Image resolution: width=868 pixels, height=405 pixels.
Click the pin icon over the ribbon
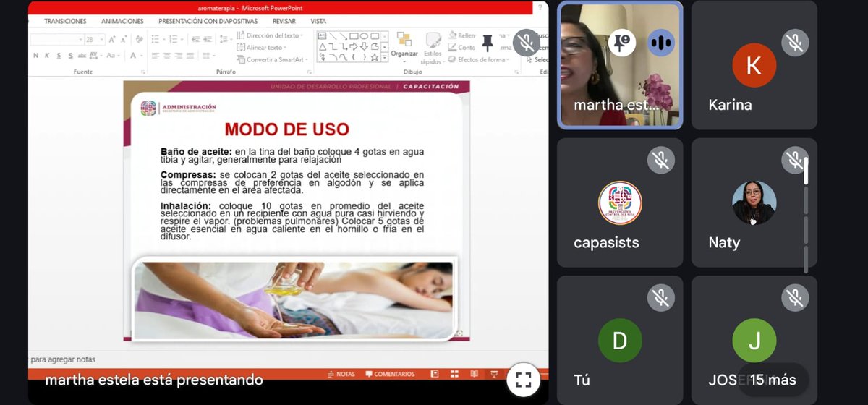click(487, 43)
